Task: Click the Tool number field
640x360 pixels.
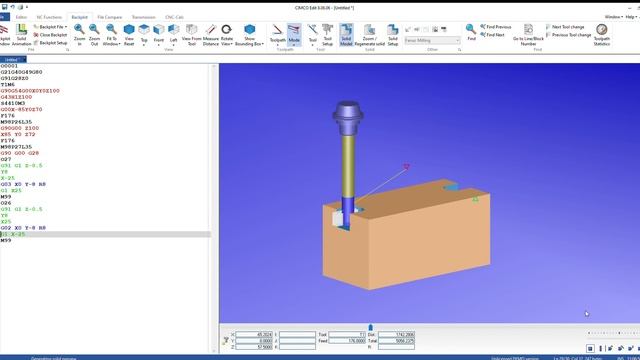Action: pyautogui.click(x=347, y=334)
